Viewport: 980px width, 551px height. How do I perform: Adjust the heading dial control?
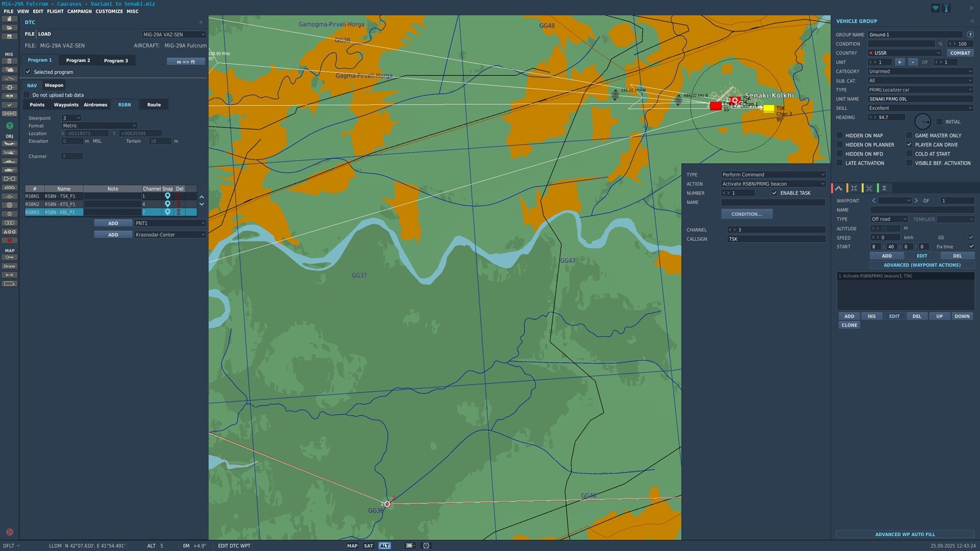click(x=922, y=121)
